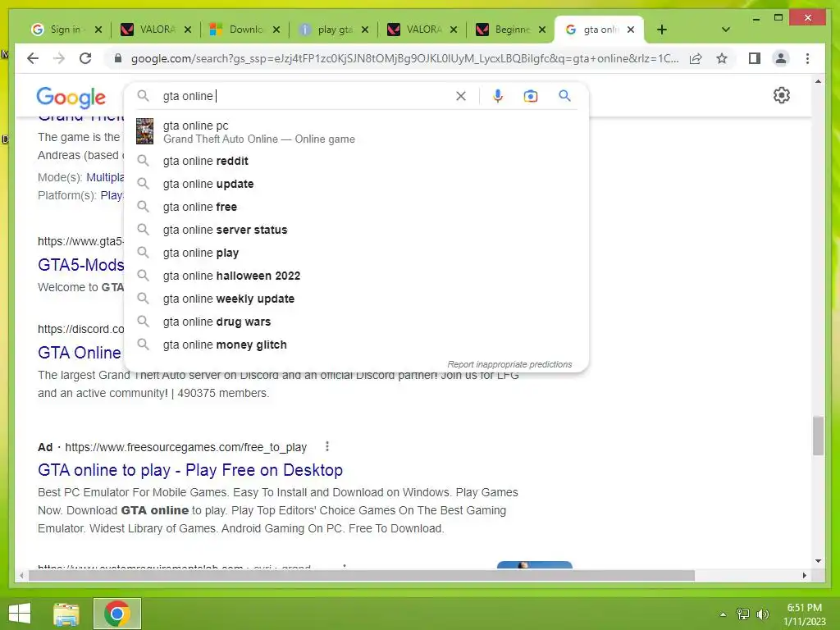Share this page icon in address bar

pos(696,58)
